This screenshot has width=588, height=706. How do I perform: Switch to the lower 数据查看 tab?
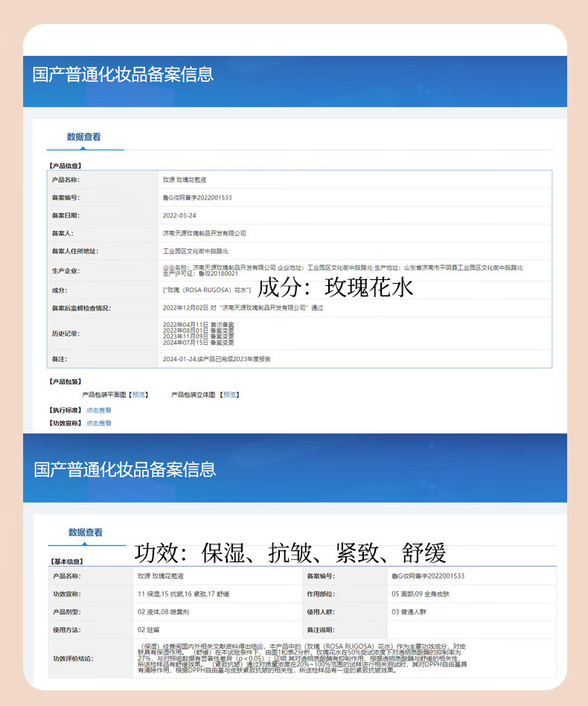click(85, 532)
